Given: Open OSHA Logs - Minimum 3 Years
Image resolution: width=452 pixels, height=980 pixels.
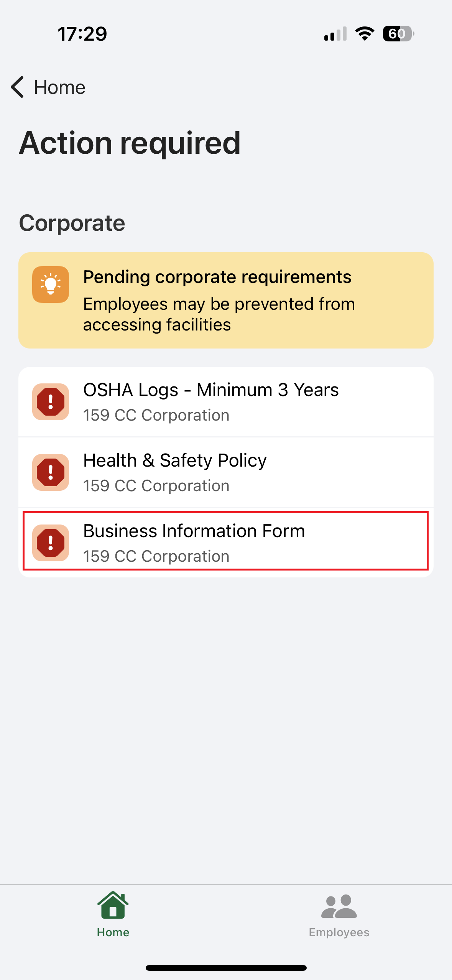Looking at the screenshot, I should pos(211,390).
